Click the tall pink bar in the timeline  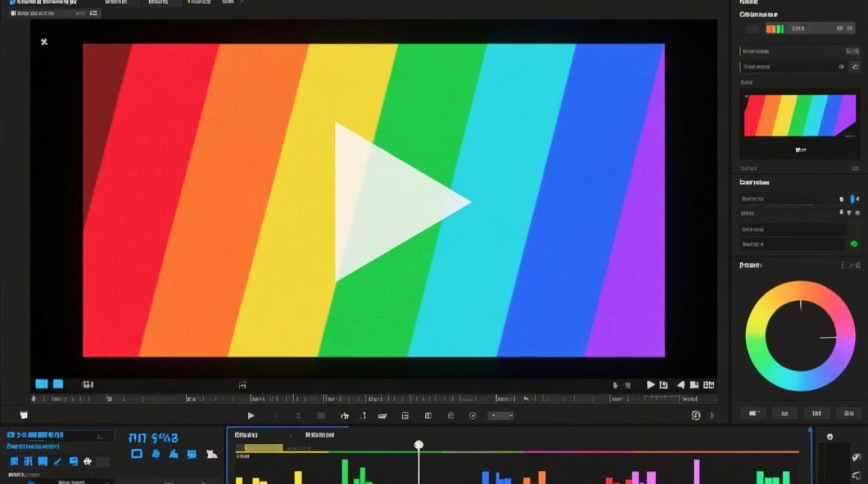(697, 472)
